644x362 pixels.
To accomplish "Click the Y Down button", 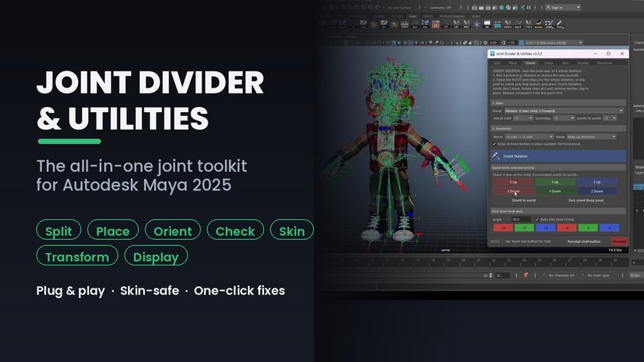I will click(555, 191).
